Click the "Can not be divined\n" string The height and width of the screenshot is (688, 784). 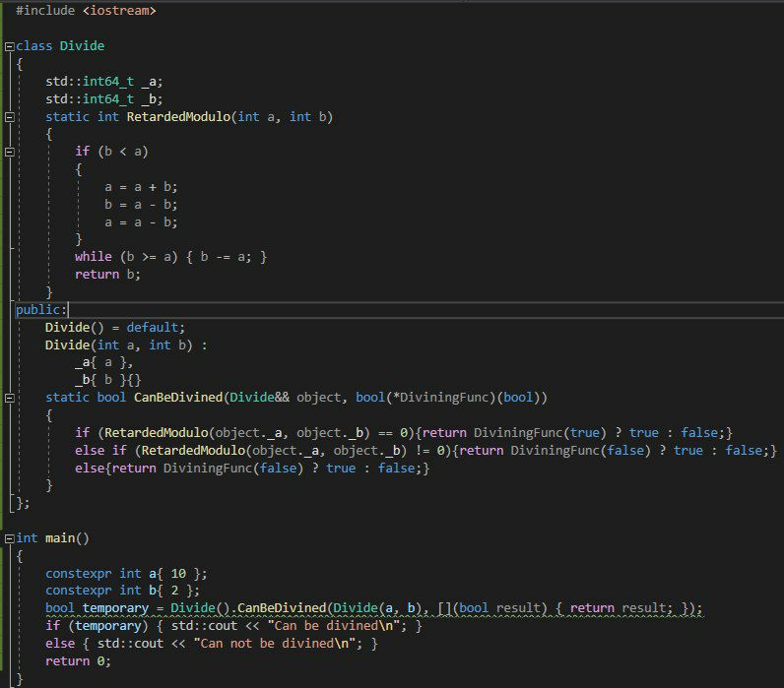pyautogui.click(x=275, y=644)
